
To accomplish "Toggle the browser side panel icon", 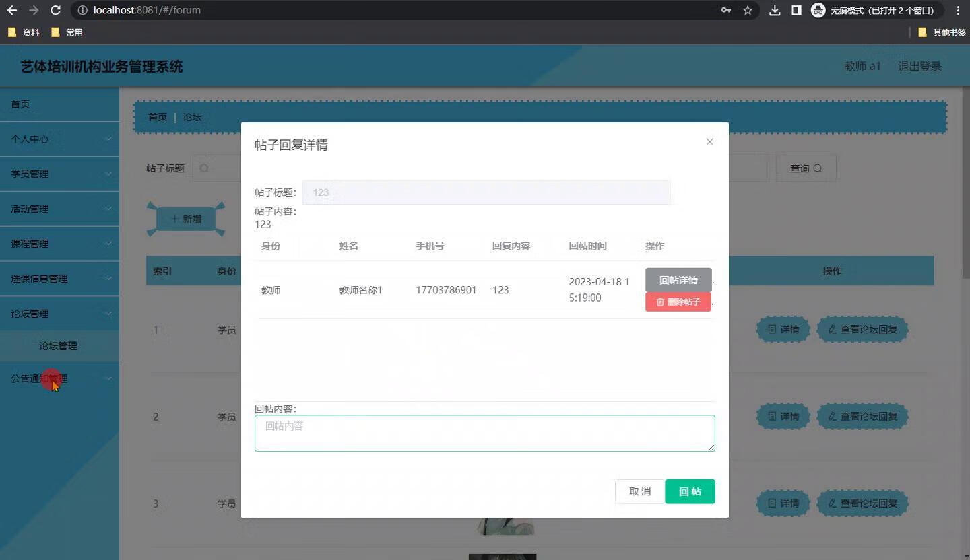I will [x=796, y=10].
